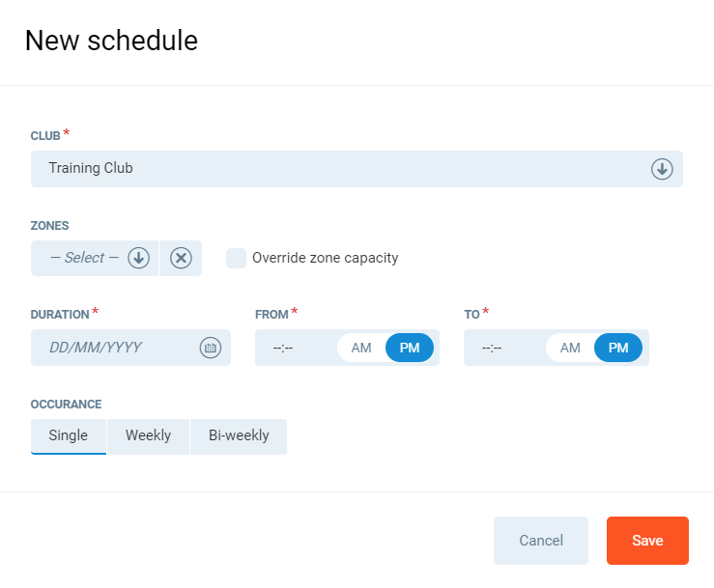This screenshot has height=588, width=714.
Task: Save the new schedule
Action: [x=647, y=541]
